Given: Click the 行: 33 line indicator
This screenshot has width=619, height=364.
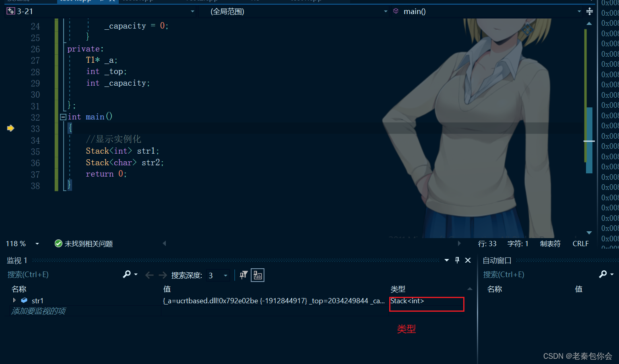Looking at the screenshot, I should pyautogui.click(x=487, y=244).
